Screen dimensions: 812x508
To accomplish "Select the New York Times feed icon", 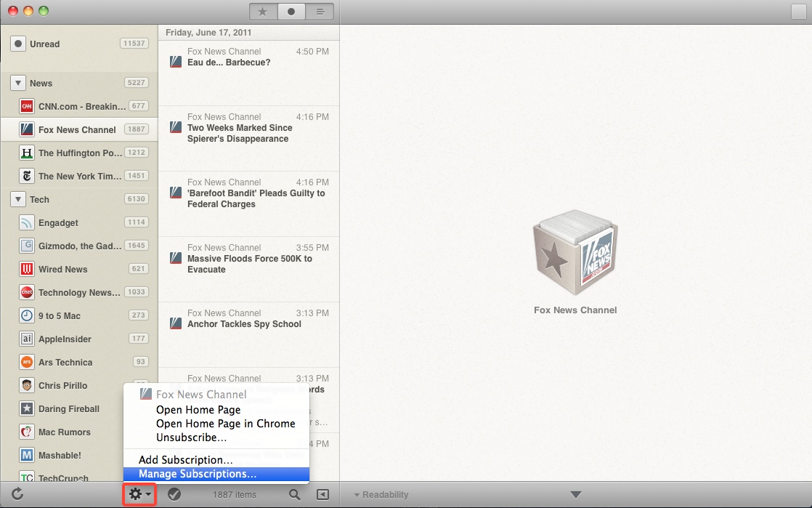I will pos(26,177).
